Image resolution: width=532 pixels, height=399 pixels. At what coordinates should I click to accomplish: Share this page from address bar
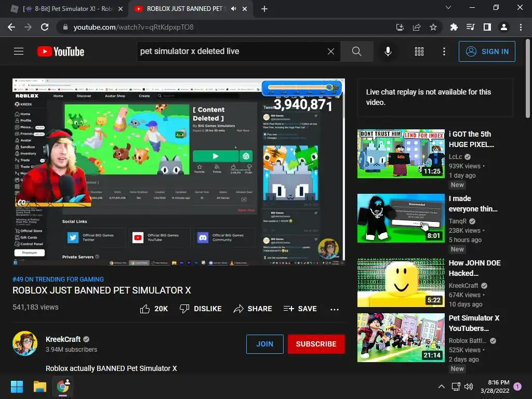(417, 27)
